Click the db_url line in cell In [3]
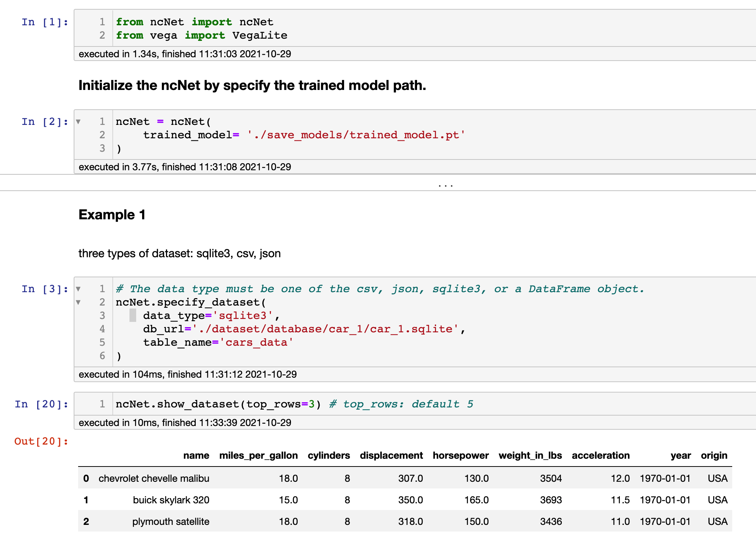Screen dimensions: 756x539 coord(304,329)
